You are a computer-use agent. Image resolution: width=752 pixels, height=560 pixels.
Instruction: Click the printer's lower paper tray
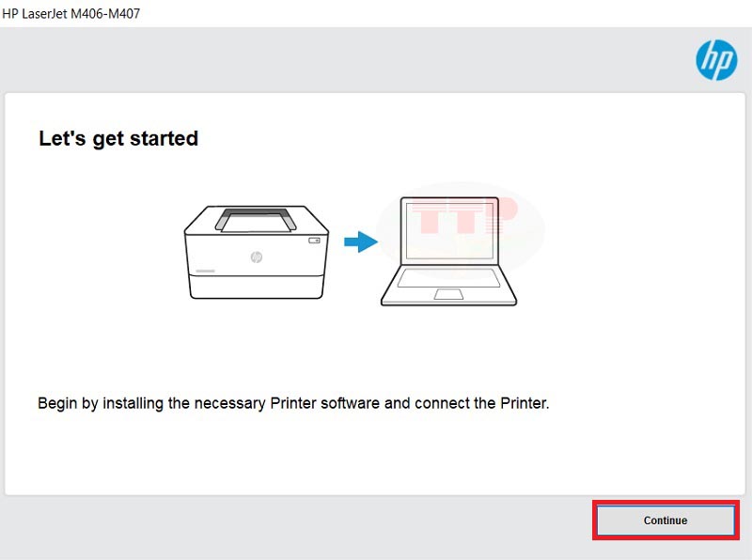[257, 287]
